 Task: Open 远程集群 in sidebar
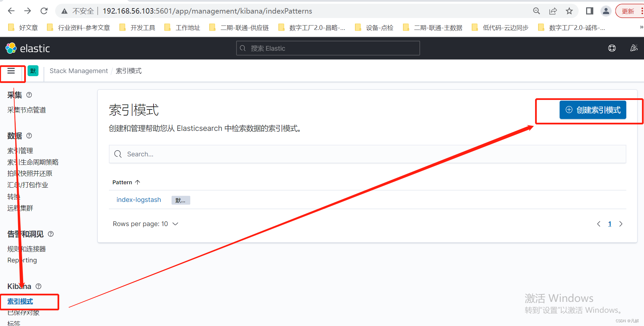pos(20,208)
